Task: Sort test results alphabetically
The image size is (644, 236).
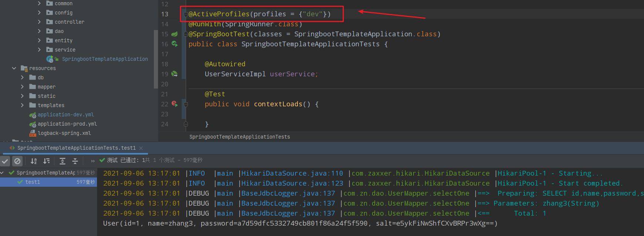Action: [x=34, y=161]
